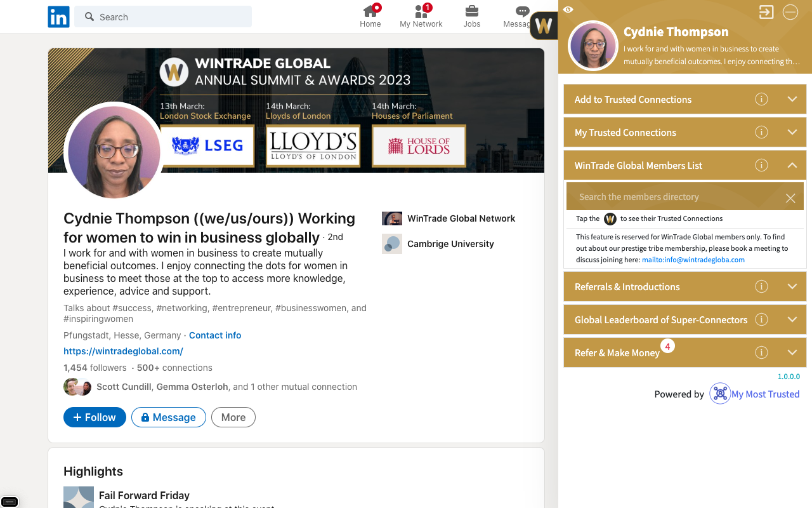Click the notification badge 4 on Refer & Make Money
The image size is (812, 508).
(x=667, y=346)
